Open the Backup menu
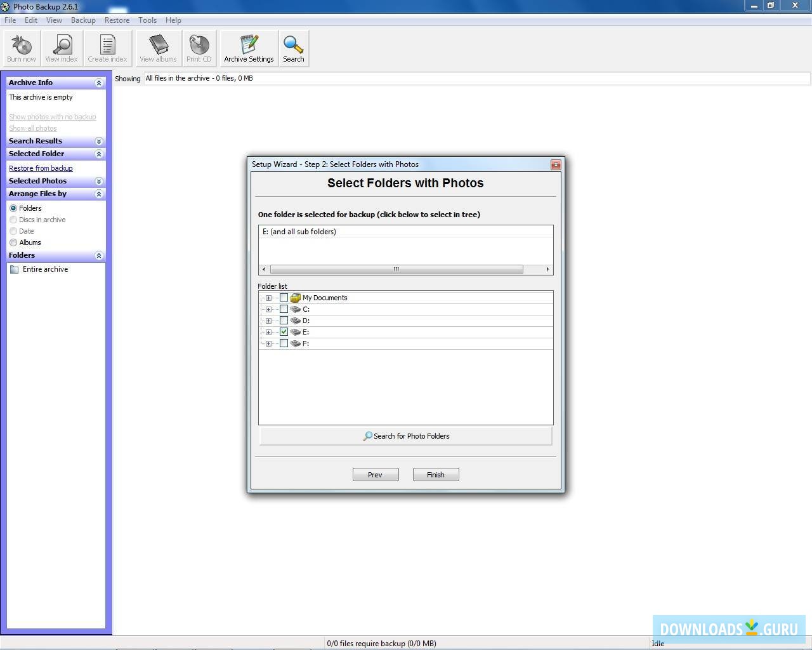Screen dimensions: 812x650 83,20
